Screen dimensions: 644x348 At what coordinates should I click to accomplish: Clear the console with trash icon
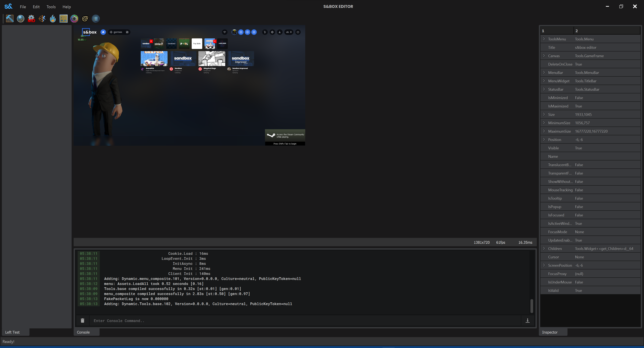click(x=83, y=321)
